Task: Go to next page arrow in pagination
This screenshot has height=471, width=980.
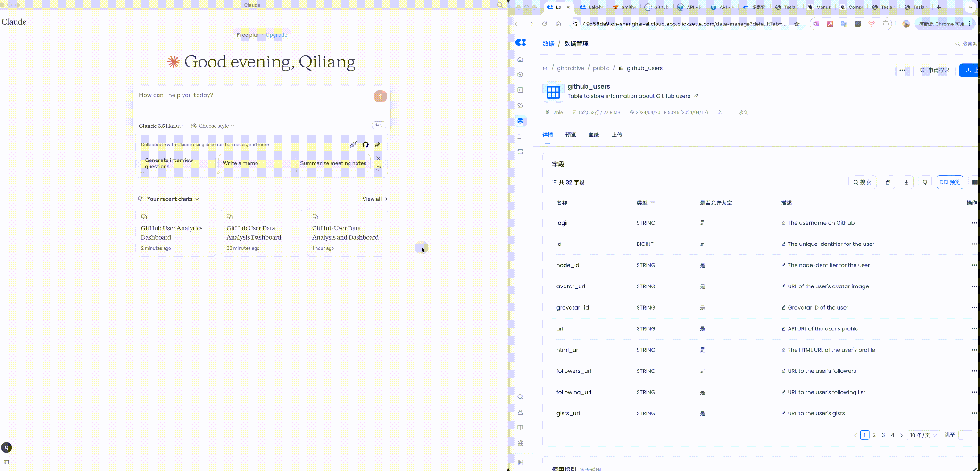Action: 902,435
